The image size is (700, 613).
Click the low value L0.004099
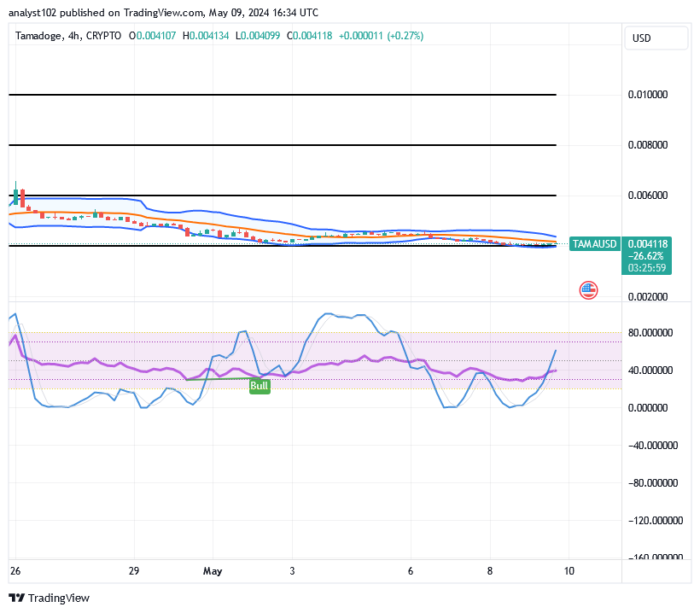point(258,36)
